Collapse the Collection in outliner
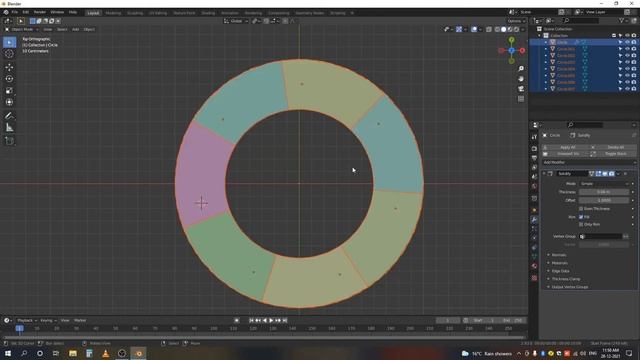 point(540,36)
